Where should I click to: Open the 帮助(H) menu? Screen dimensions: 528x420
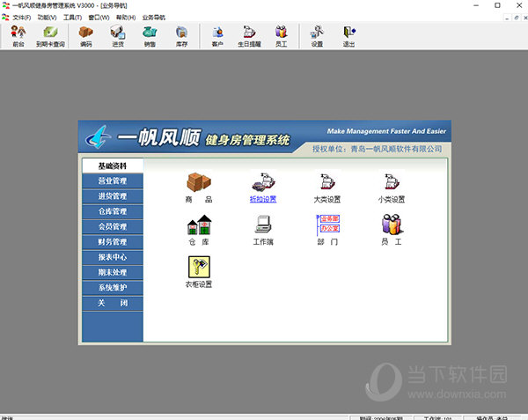pos(126,18)
